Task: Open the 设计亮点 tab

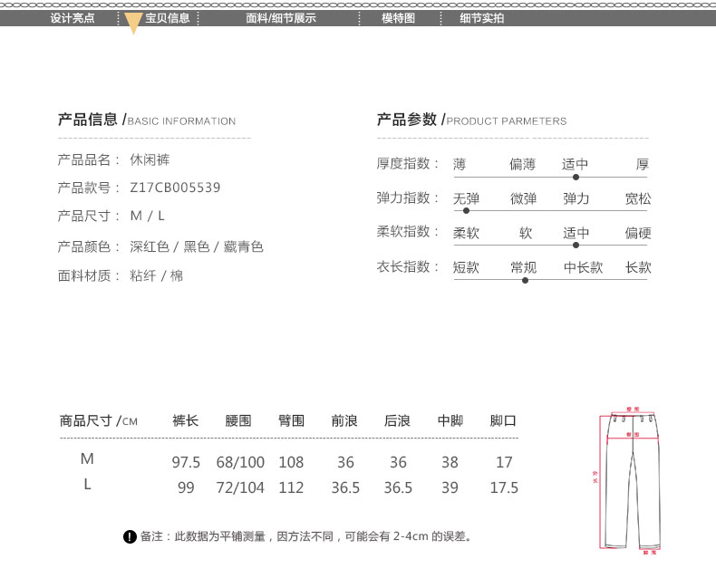Action: click(x=73, y=18)
